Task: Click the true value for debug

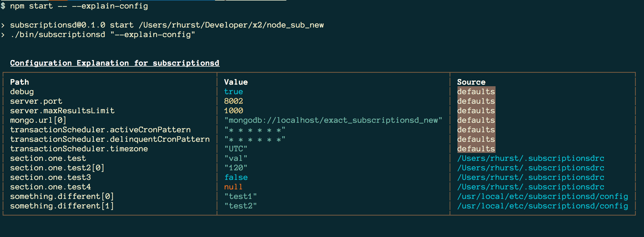Action: (233, 92)
